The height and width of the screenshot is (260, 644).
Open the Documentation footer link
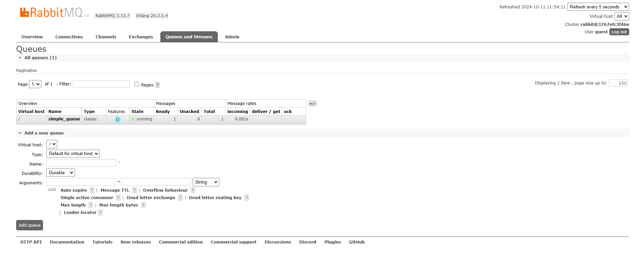[67, 242]
